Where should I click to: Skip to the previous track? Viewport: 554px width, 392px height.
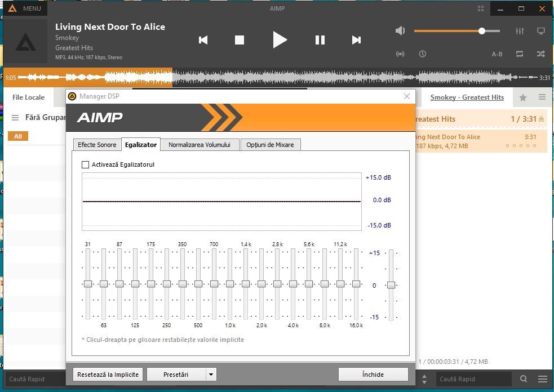click(203, 40)
